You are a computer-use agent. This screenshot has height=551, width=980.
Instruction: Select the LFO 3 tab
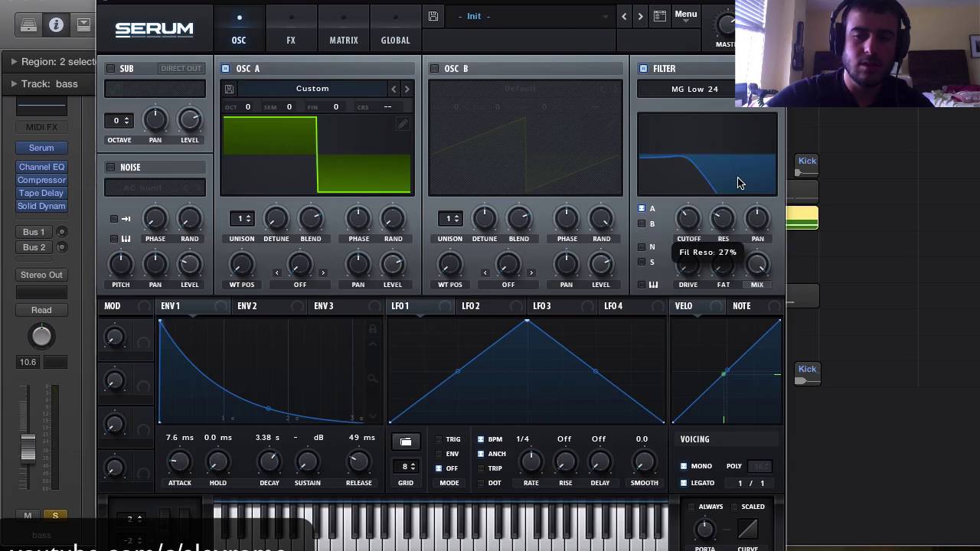click(542, 306)
